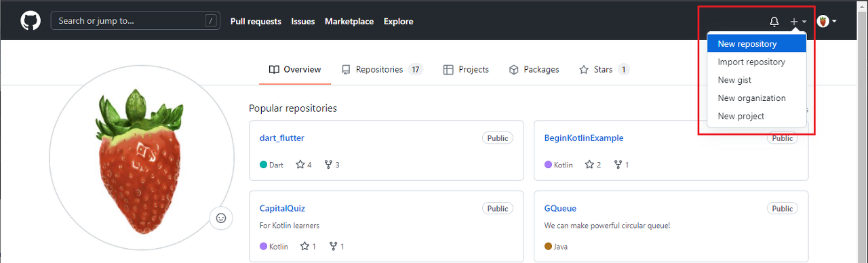The image size is (868, 263).
Task: Open the GQueue repository
Action: tap(560, 208)
